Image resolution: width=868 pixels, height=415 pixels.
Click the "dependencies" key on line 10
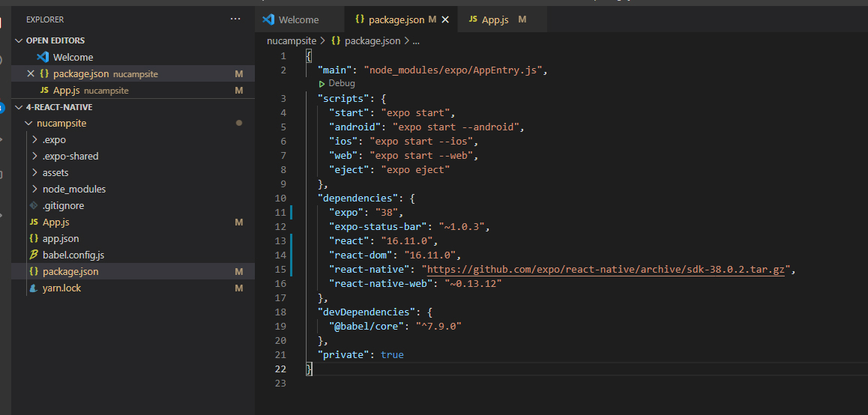pos(358,198)
